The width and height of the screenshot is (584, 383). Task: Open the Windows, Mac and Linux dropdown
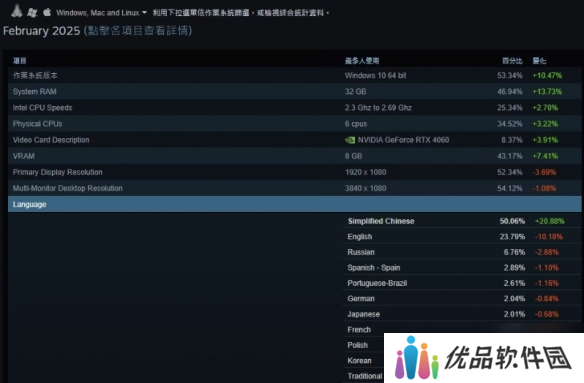pos(101,13)
